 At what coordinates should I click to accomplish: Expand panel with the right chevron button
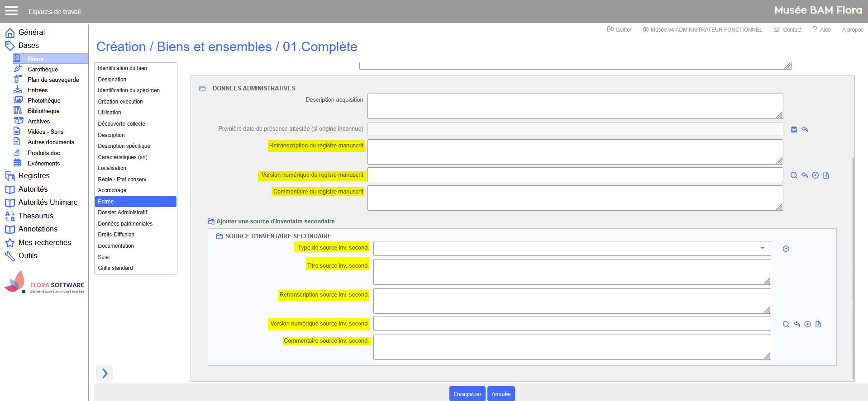pos(105,373)
